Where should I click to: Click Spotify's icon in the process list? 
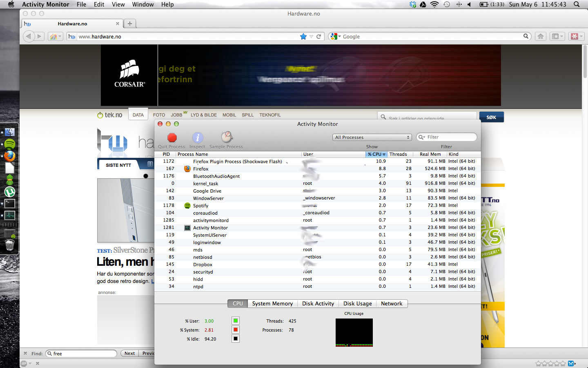(187, 206)
